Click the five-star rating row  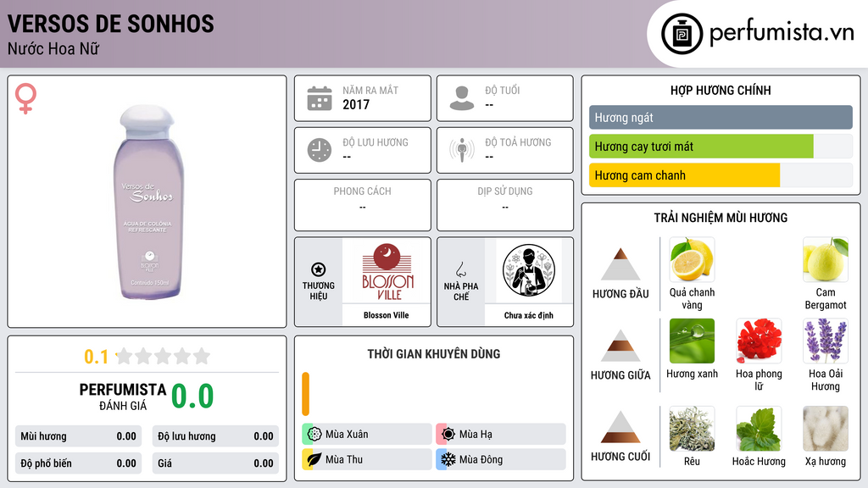[164, 356]
